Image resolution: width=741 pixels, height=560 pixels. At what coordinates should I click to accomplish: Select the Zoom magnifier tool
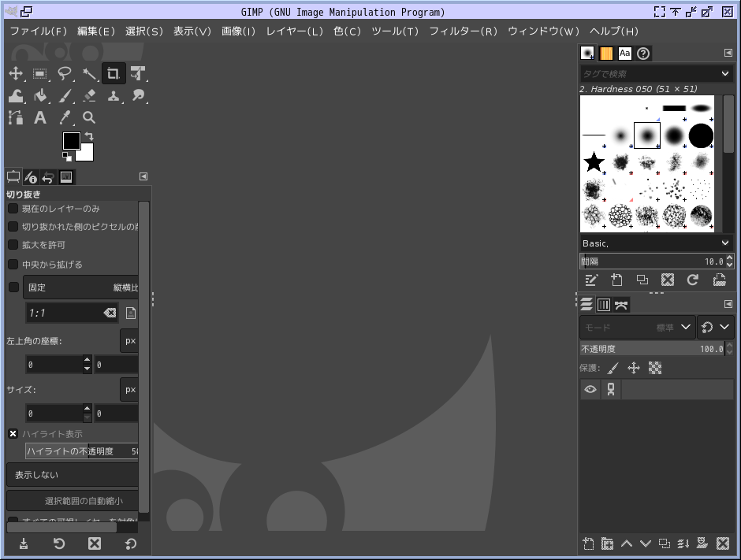point(89,117)
